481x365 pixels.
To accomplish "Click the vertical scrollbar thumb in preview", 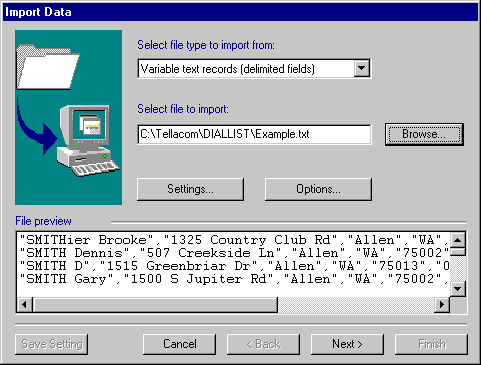I will pyautogui.click(x=458, y=252).
